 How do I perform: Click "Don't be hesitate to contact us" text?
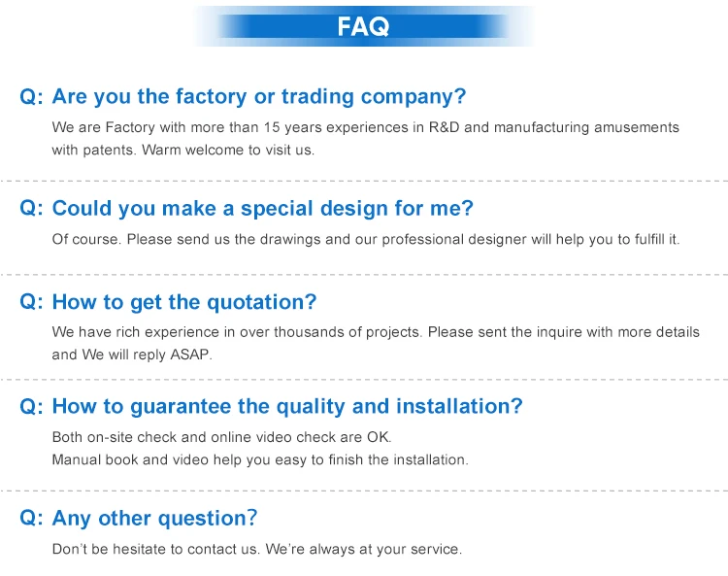pyautogui.click(x=156, y=550)
